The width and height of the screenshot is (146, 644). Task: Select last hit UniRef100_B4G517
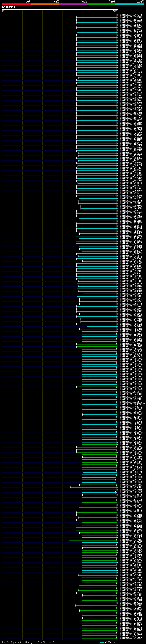click(131, 638)
